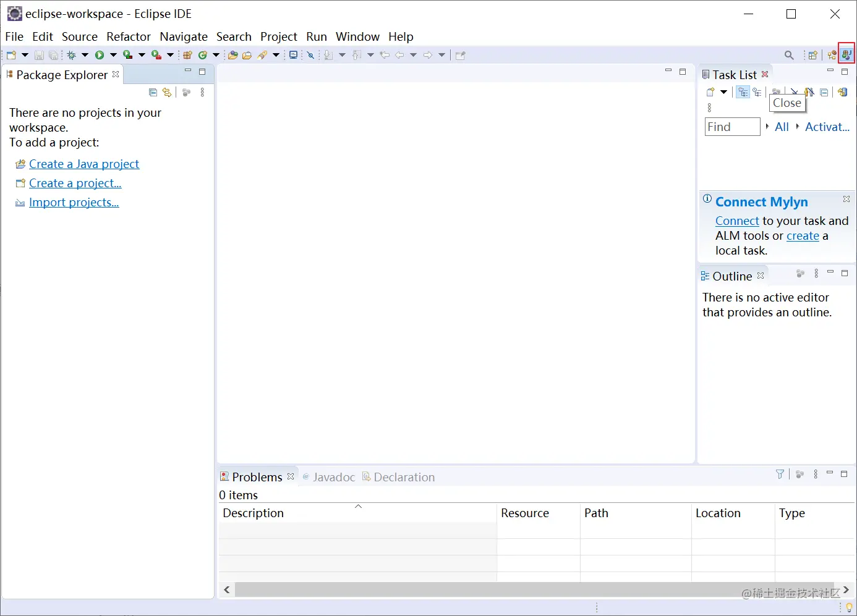
Task: Switch to the Javadoc tab
Action: pyautogui.click(x=328, y=477)
